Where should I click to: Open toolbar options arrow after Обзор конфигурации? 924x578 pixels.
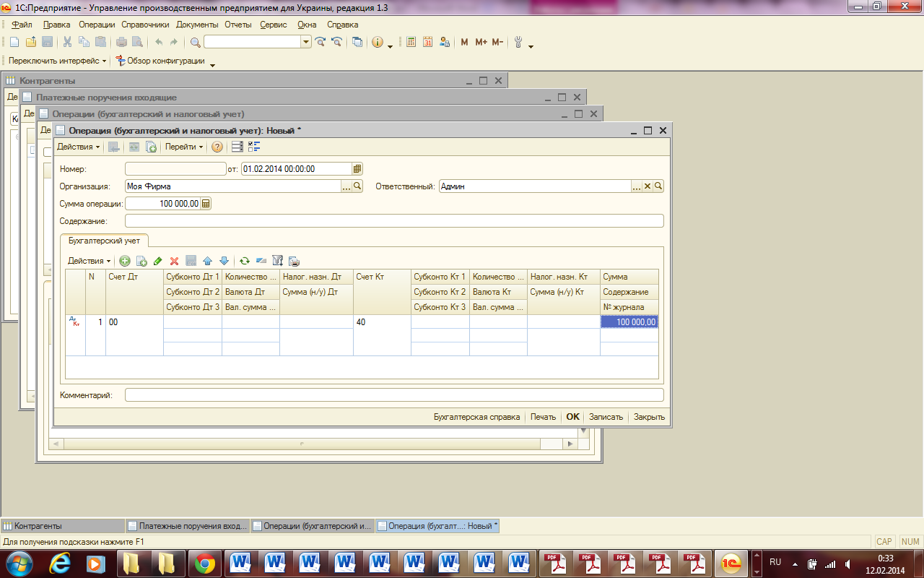pyautogui.click(x=212, y=65)
